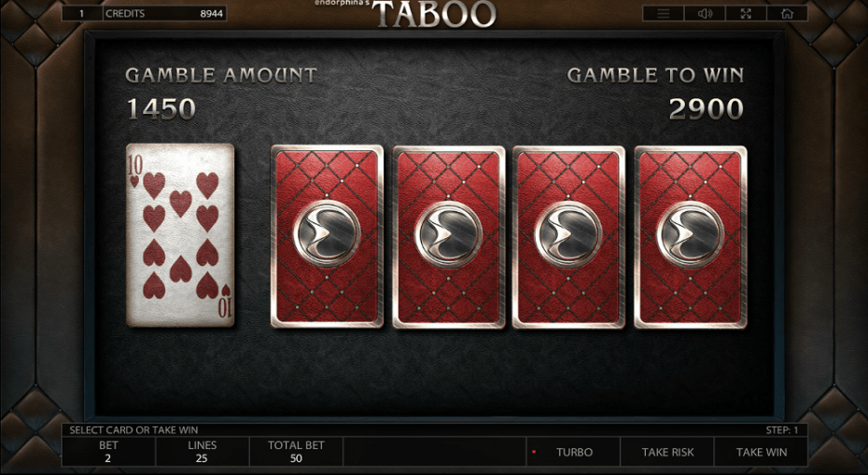Pick the third face-down red card

[x=569, y=236]
